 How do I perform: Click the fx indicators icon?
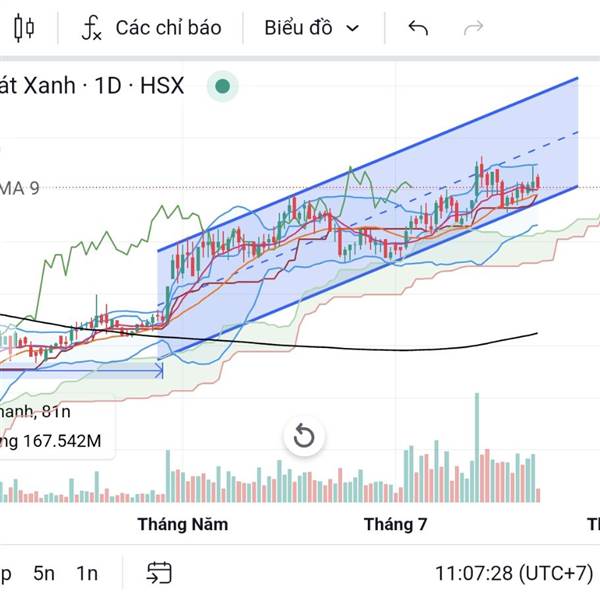tap(91, 28)
